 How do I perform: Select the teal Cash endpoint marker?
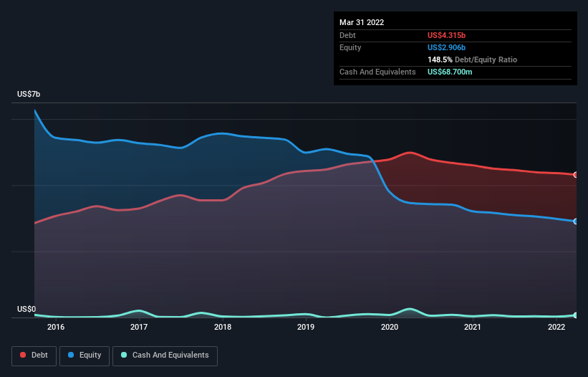tap(576, 315)
